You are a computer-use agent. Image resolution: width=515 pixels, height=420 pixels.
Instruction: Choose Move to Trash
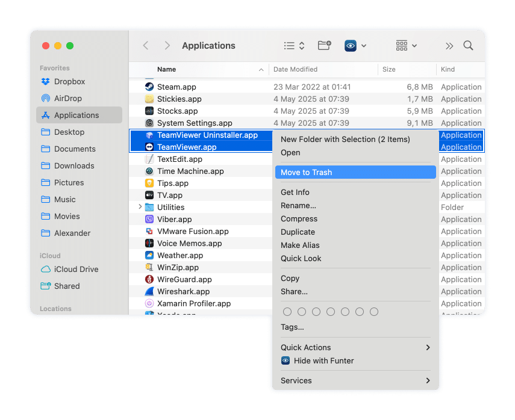pyautogui.click(x=355, y=172)
